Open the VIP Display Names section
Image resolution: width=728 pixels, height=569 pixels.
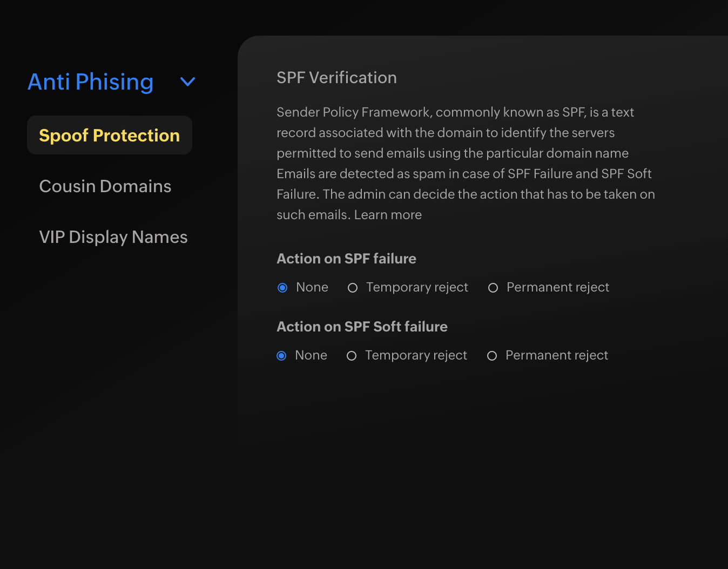point(113,236)
